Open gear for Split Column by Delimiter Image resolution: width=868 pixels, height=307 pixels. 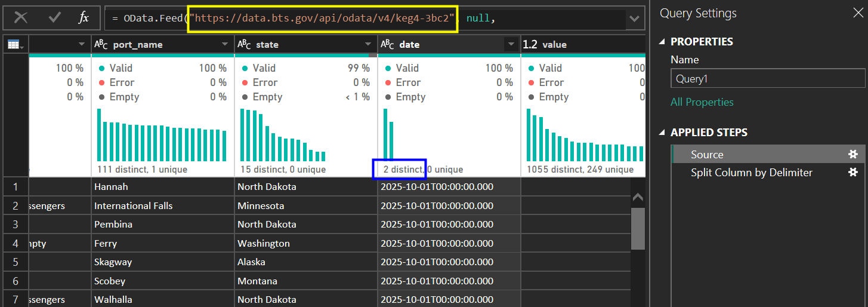[853, 173]
